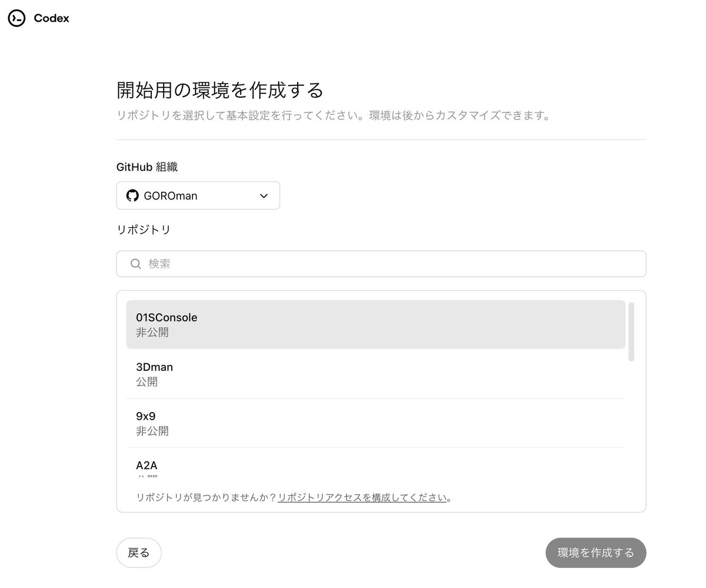Click the magnifying glass search icon
The width and height of the screenshot is (706, 588).
[136, 264]
